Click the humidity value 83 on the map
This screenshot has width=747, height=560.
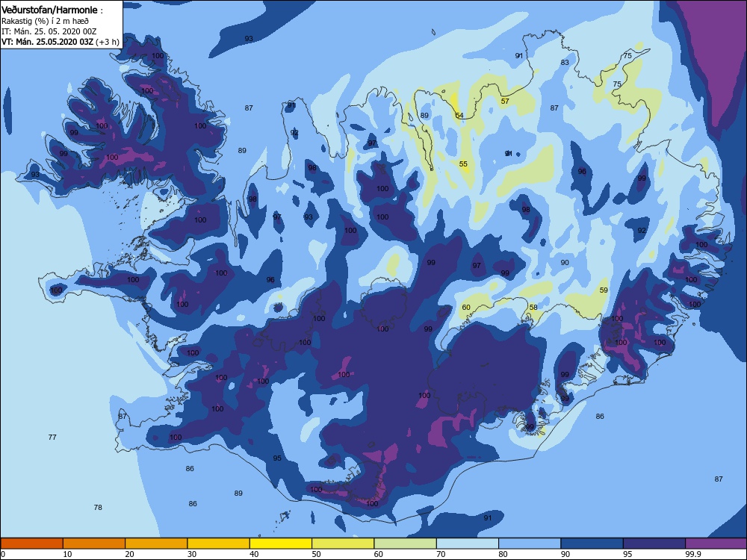tap(565, 63)
